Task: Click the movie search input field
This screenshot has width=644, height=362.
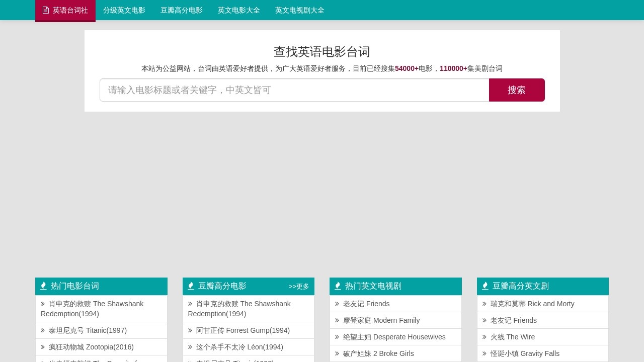Action: click(x=294, y=90)
